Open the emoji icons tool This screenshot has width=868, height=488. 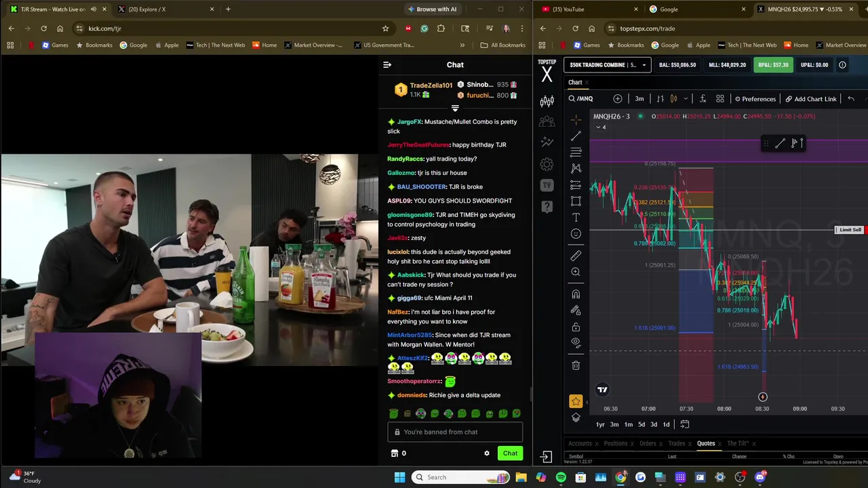(x=576, y=234)
